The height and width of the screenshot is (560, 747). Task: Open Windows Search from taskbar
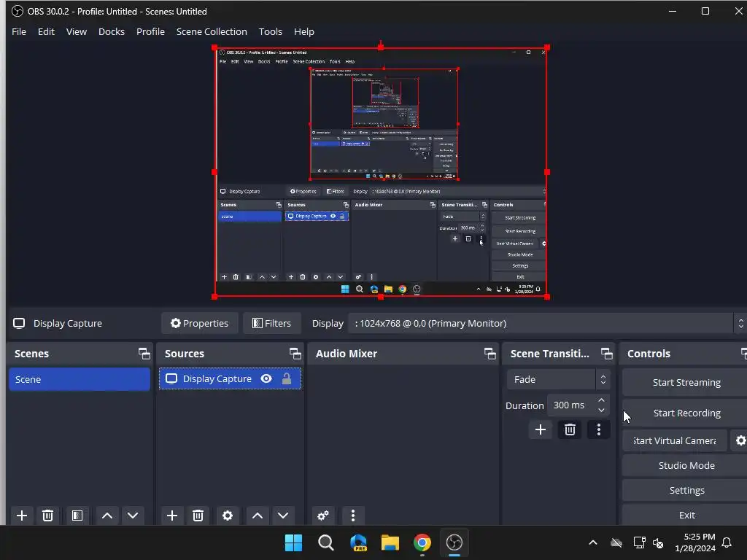pos(326,542)
